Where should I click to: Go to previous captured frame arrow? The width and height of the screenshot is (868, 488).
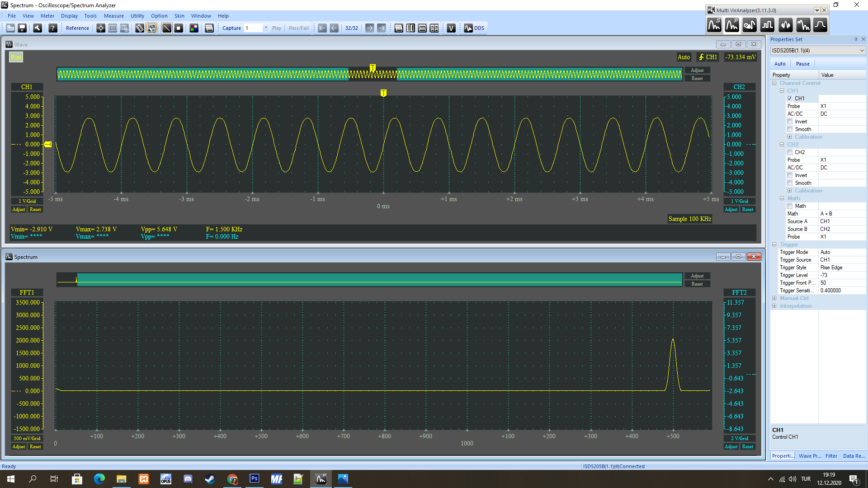click(334, 28)
